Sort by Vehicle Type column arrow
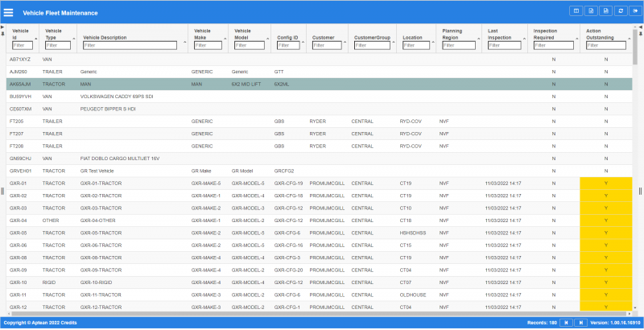 pyautogui.click(x=74, y=38)
